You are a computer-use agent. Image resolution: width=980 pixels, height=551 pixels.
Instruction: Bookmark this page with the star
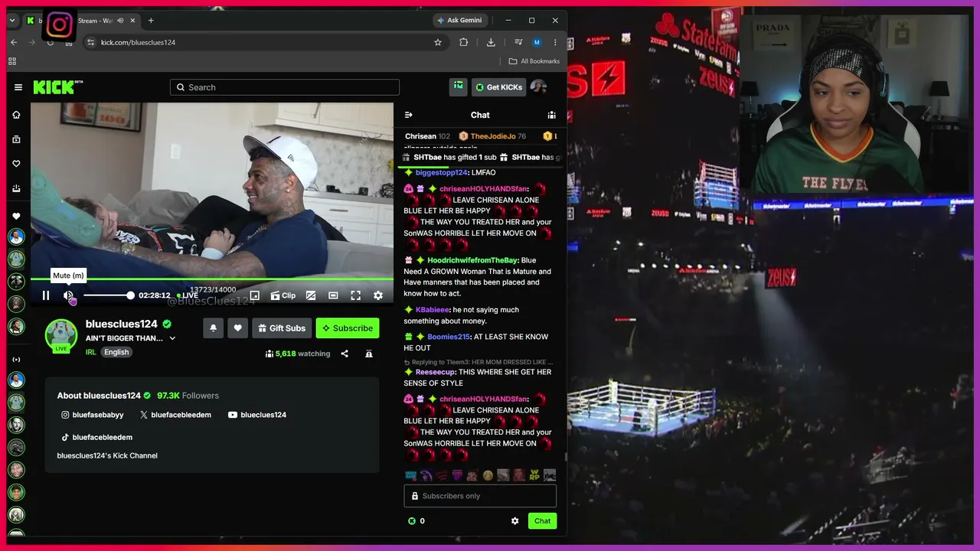coord(438,42)
